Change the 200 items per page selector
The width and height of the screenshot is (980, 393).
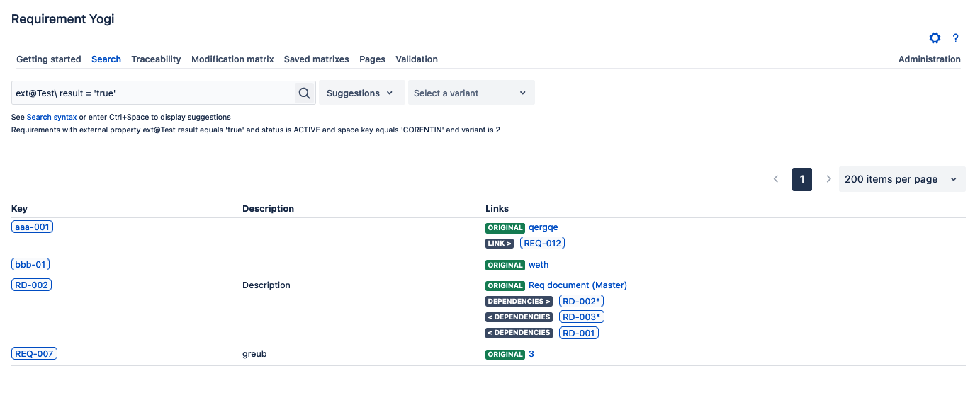coord(901,179)
